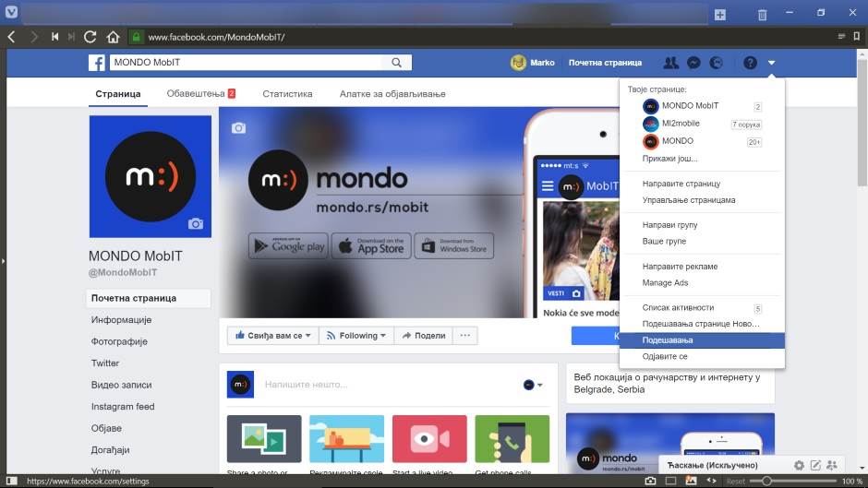Open closed tabs trash icon

click(762, 15)
